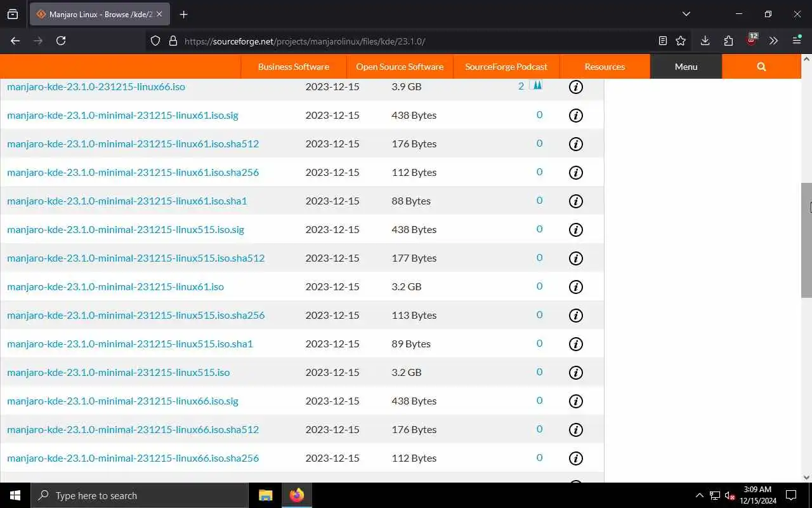This screenshot has height=508, width=812.
Task: Open Firefox application hamburger menu
Action: coord(797,41)
